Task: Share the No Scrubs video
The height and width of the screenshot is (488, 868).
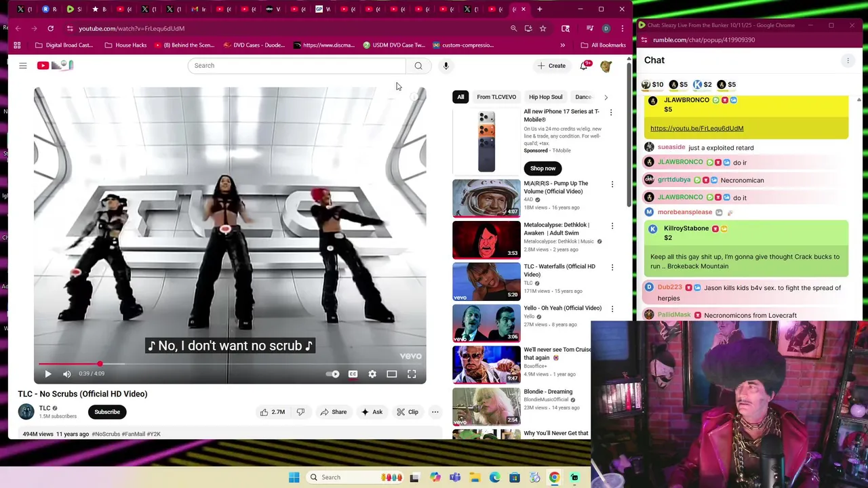Action: coord(333,412)
